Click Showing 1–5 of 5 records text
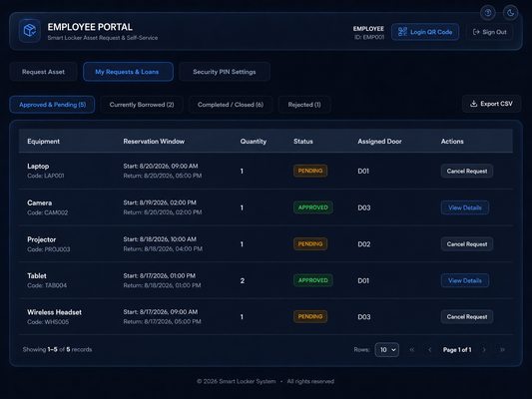The width and height of the screenshot is (532, 399). [x=57, y=349]
